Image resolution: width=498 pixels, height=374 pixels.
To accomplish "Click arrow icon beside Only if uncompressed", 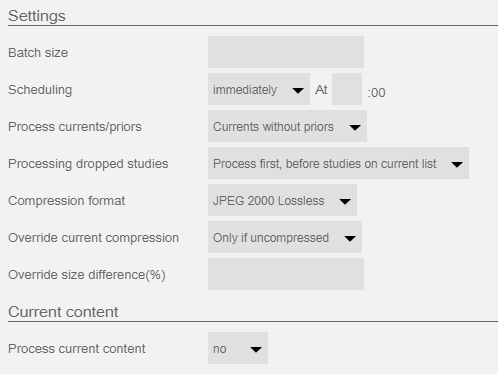I will pyautogui.click(x=350, y=238).
